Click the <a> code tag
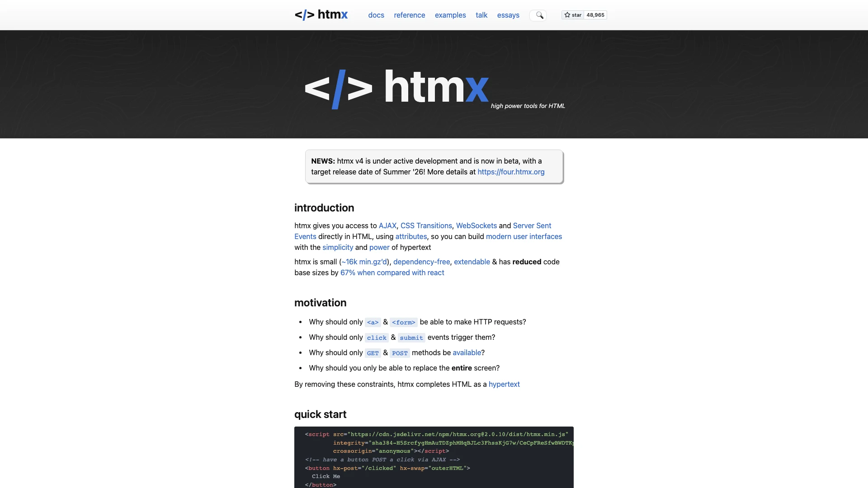 [373, 322]
